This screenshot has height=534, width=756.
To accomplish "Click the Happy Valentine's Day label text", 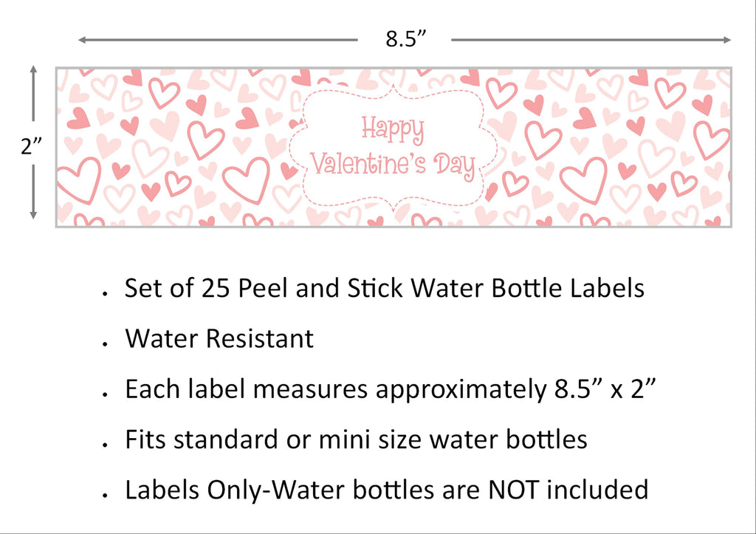I will (x=393, y=148).
